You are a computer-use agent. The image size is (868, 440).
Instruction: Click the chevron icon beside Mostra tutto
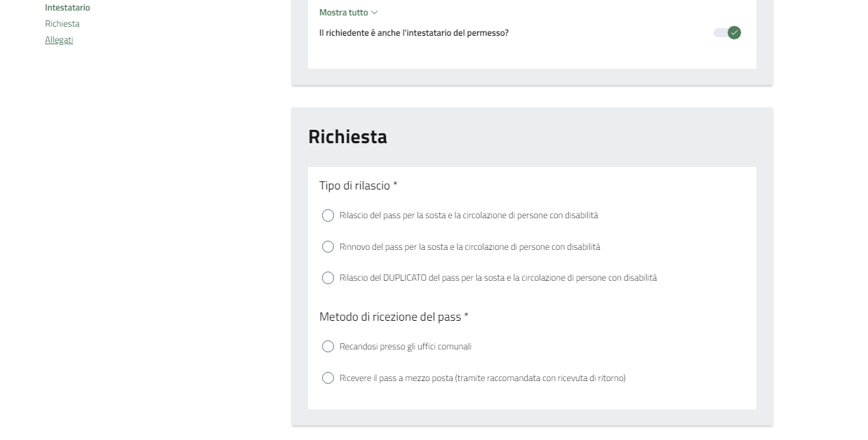tap(375, 13)
